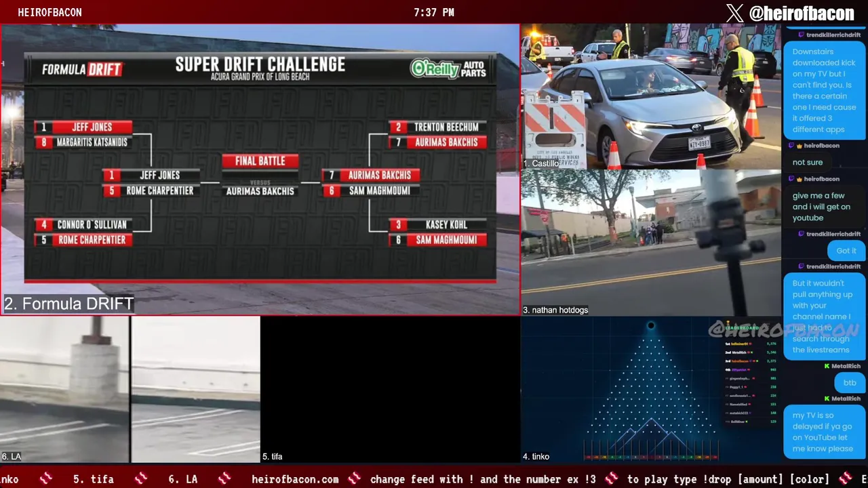Click the '4. tinko' feed label
Screen dimensions: 868x488
[536, 457]
